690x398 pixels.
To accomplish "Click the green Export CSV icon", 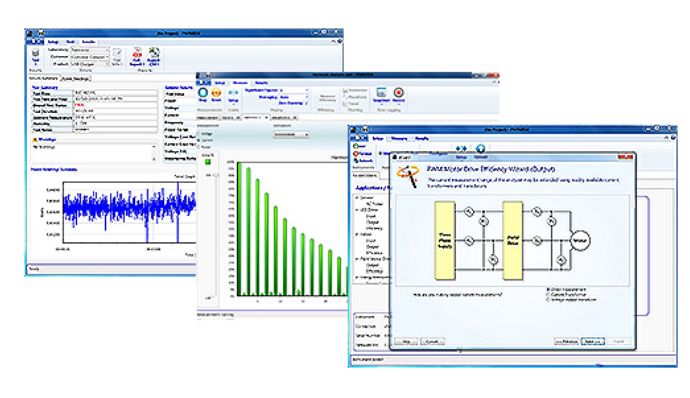I will (154, 54).
